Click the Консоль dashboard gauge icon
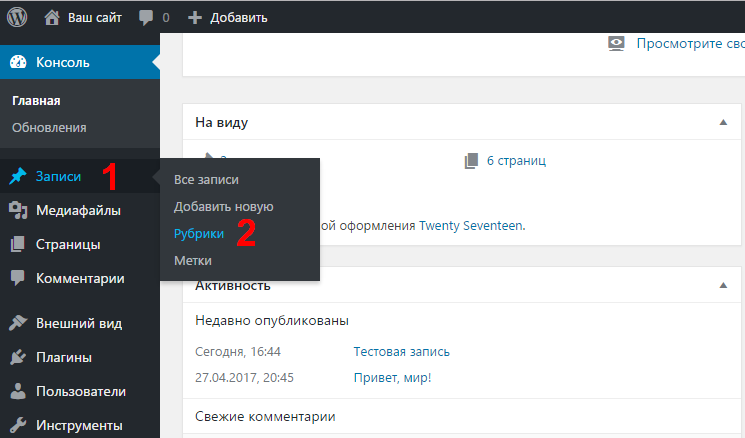745x438 pixels. 18,62
